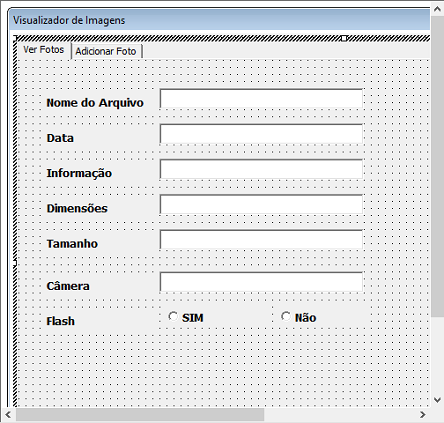Click the Data text field

pyautogui.click(x=261, y=134)
